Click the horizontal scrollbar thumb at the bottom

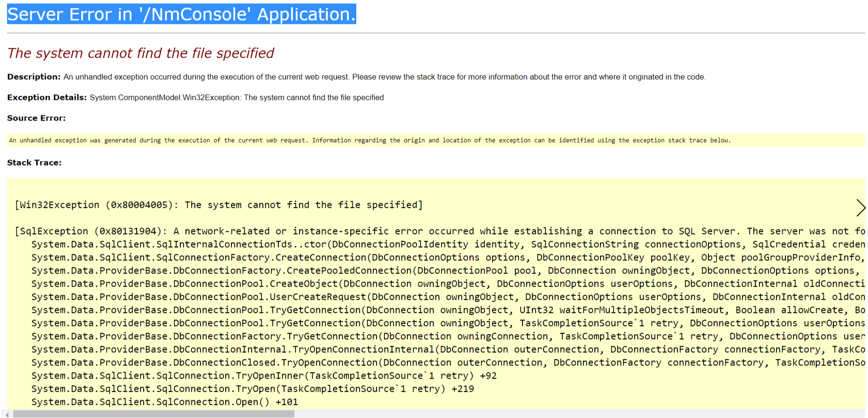tap(154, 414)
